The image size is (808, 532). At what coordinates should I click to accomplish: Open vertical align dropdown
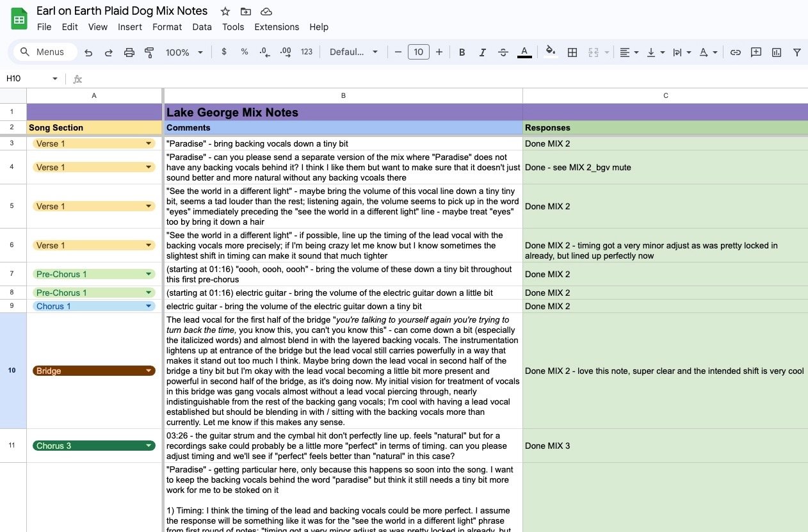pyautogui.click(x=656, y=52)
